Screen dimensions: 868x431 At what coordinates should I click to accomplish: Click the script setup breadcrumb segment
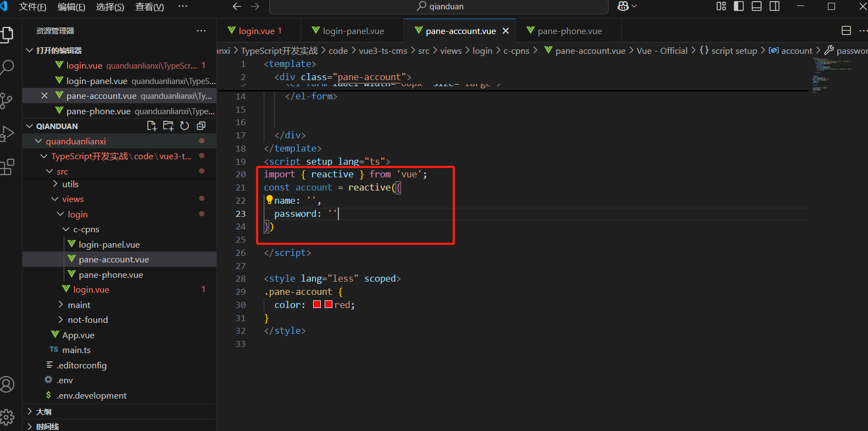click(728, 51)
